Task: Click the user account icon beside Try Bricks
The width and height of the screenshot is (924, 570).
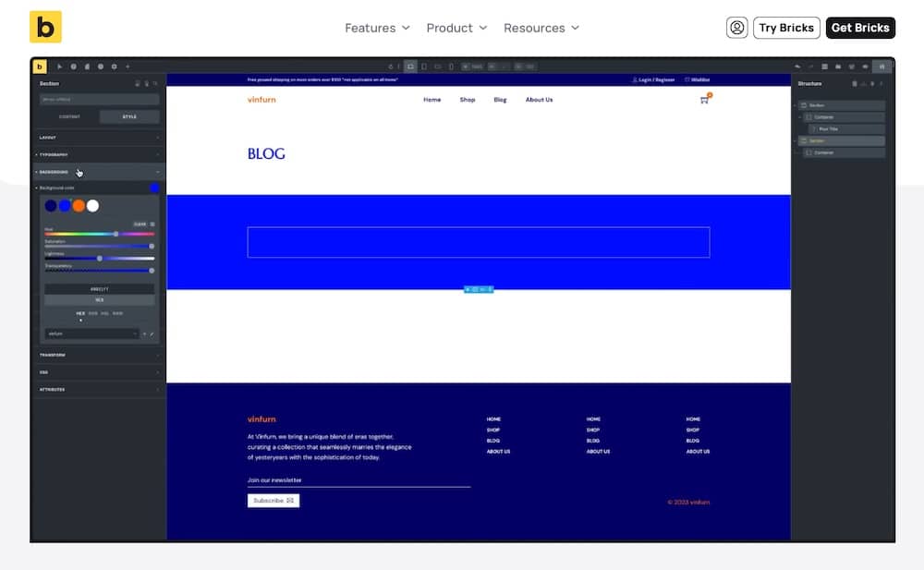Action: pos(736,28)
